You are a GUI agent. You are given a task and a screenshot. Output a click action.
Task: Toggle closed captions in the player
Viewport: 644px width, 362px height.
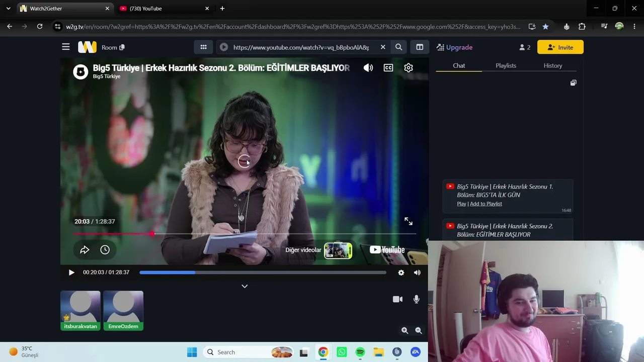(388, 68)
